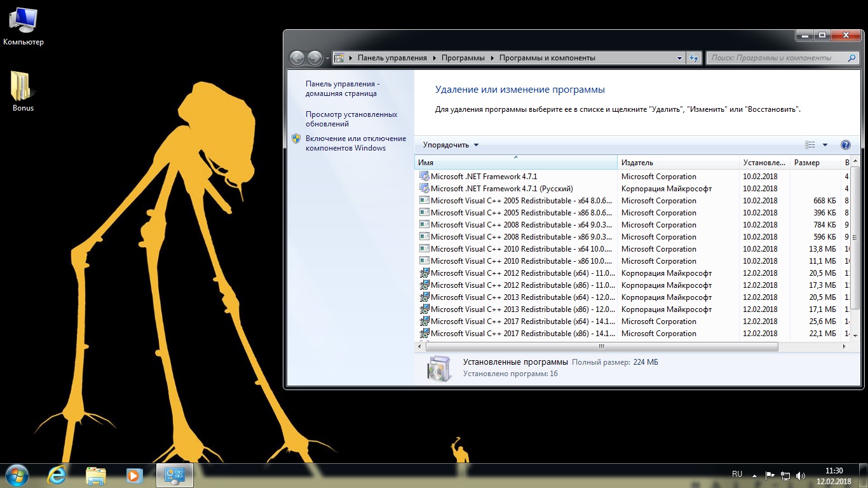Click icon of Visual C++ 2017 (x86) entry
The width and height of the screenshot is (868, 488).
pos(424,334)
